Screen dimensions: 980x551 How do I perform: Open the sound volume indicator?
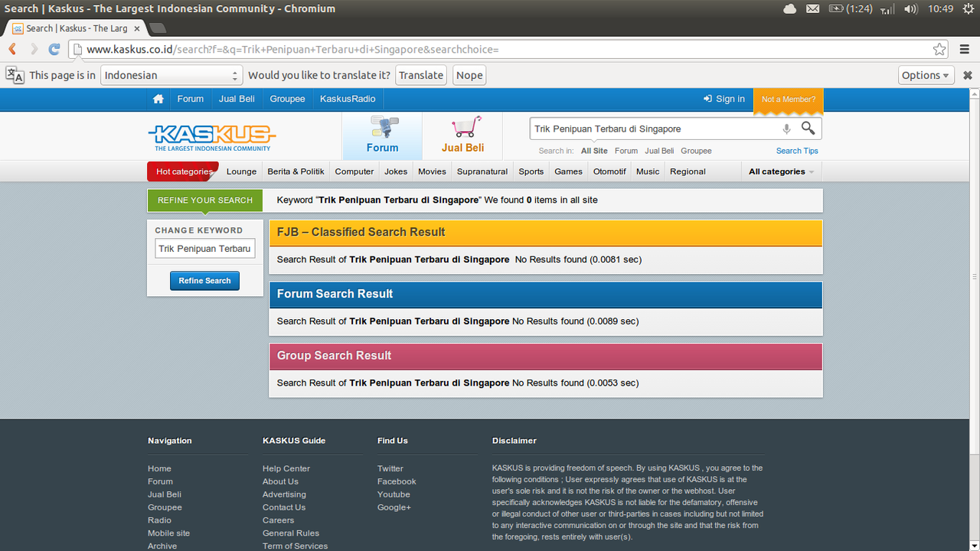(x=910, y=8)
